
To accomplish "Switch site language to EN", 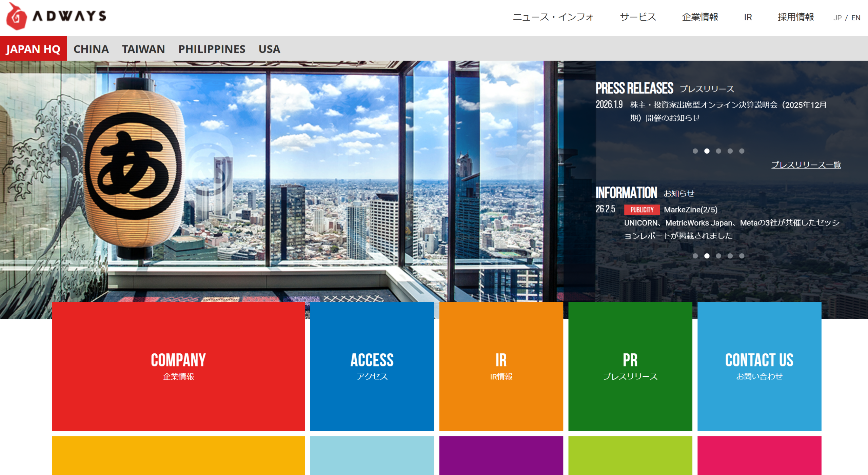I will click(x=855, y=18).
